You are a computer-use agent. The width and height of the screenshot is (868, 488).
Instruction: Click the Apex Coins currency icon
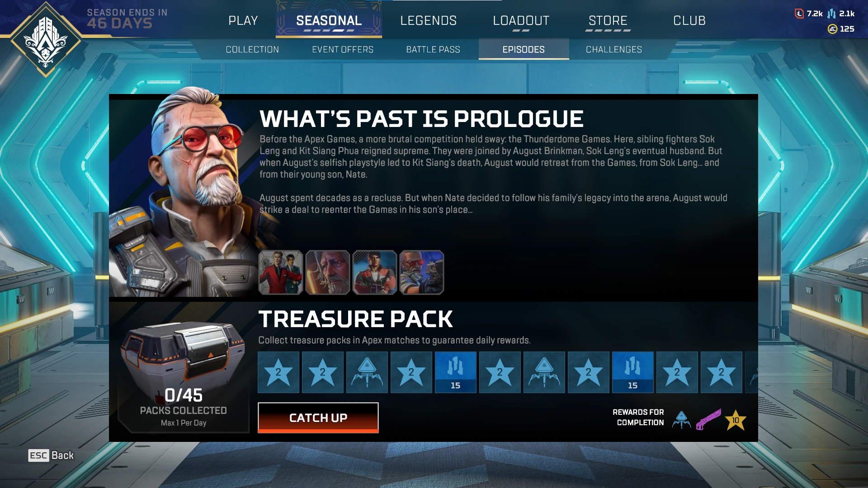pyautogui.click(x=832, y=29)
